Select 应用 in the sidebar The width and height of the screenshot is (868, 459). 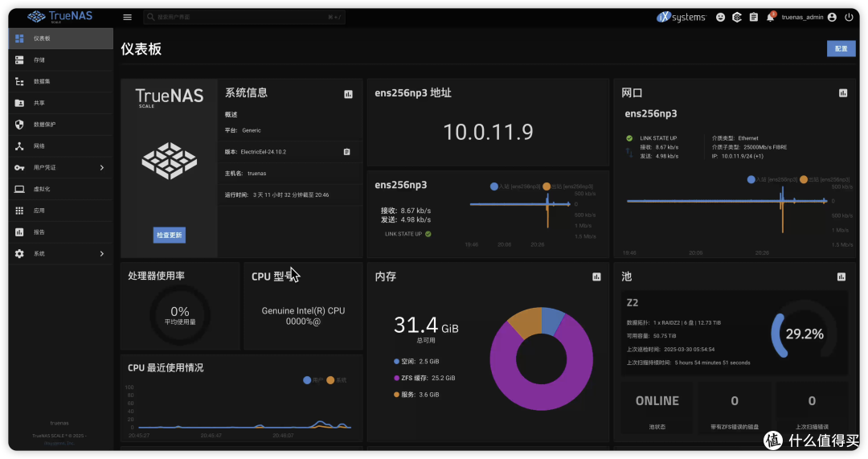pyautogui.click(x=60, y=211)
